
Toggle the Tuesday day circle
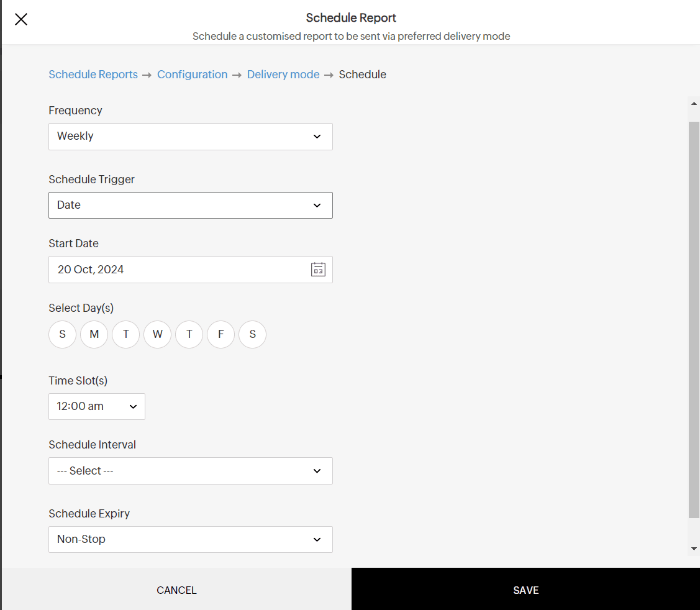click(126, 334)
